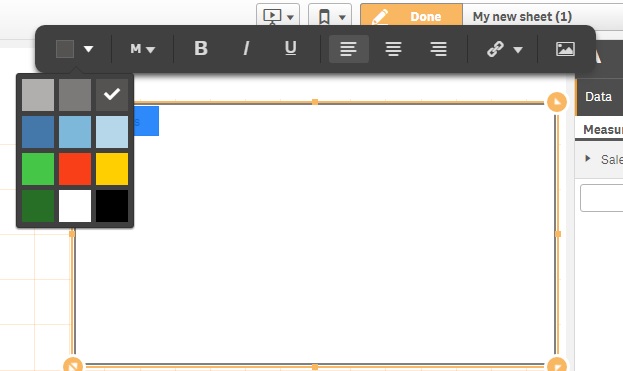Switch to the Data tab
The width and height of the screenshot is (623, 371).
598,97
